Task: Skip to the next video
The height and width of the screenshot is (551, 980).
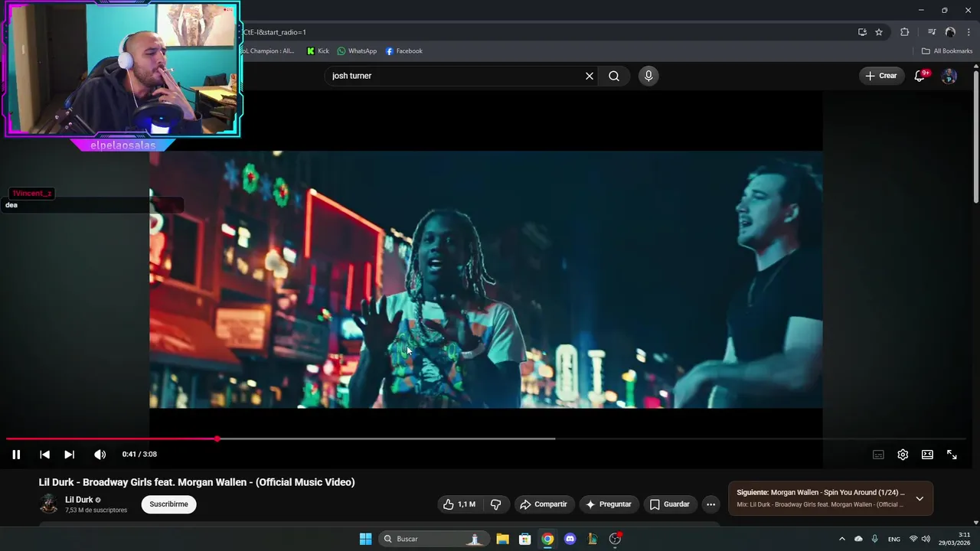Action: tap(69, 455)
